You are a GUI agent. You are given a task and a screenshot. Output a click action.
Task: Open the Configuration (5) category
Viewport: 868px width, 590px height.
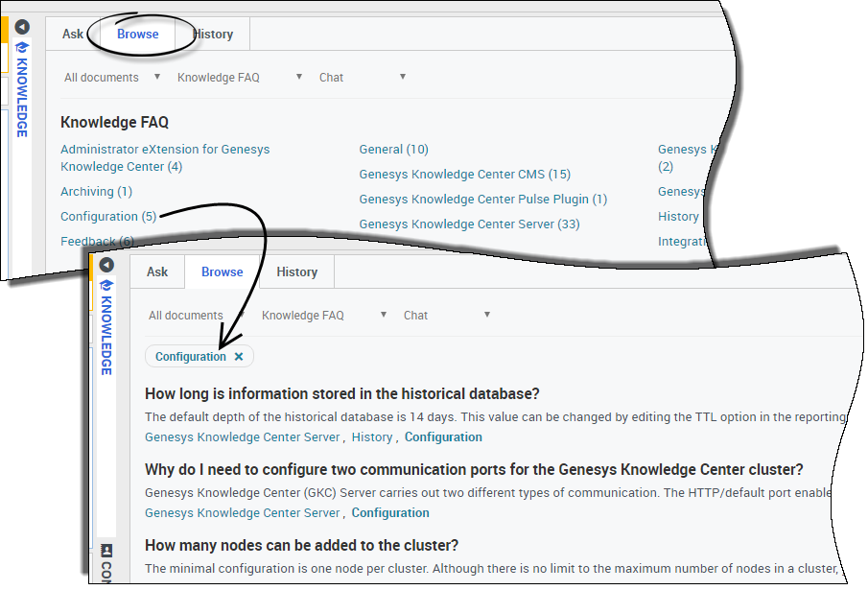pyautogui.click(x=108, y=217)
